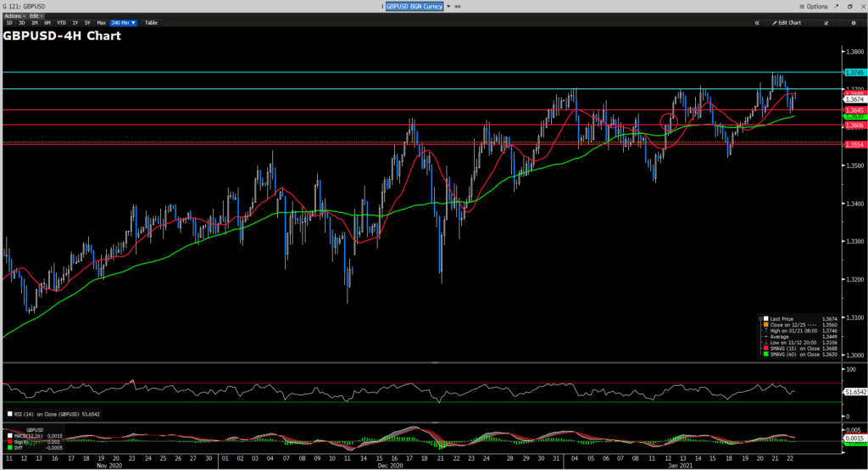The width and height of the screenshot is (868, 470).
Task: Select the YTD range tab
Action: point(61,23)
